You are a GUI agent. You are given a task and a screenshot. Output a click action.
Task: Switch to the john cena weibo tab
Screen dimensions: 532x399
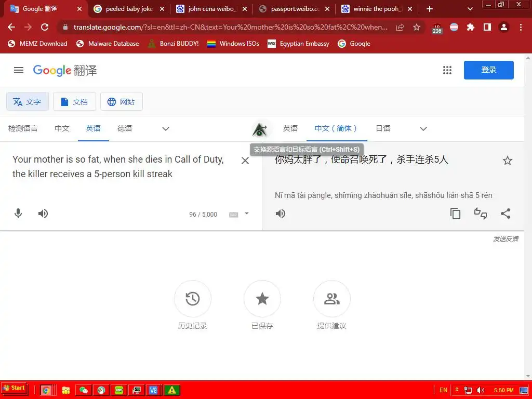tap(211, 9)
